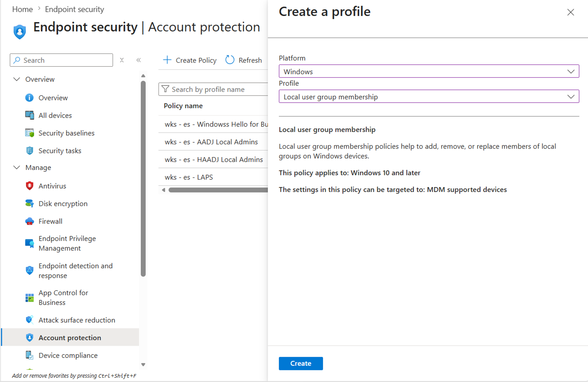
Task: Click the Antivirus red shield icon
Action: pos(30,186)
